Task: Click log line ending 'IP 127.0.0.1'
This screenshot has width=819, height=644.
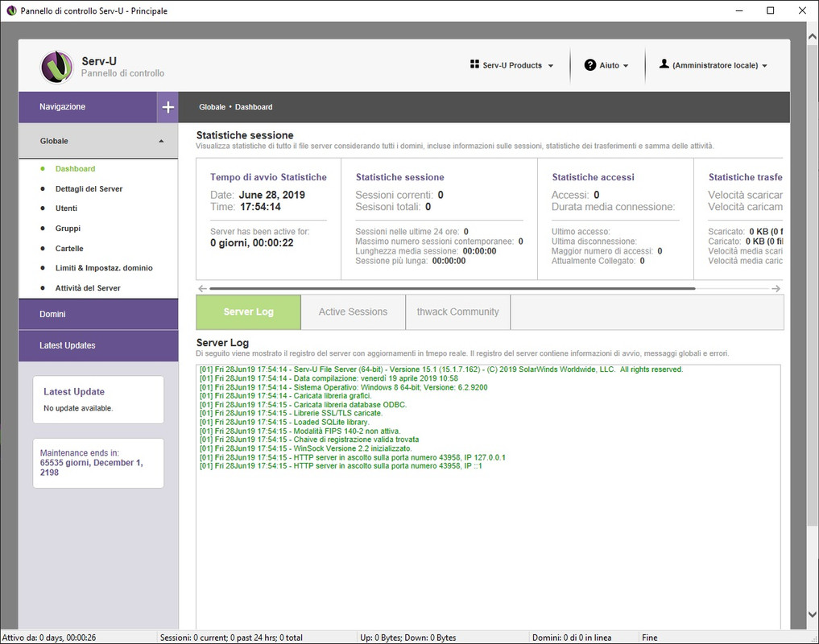Action: pyautogui.click(x=353, y=457)
